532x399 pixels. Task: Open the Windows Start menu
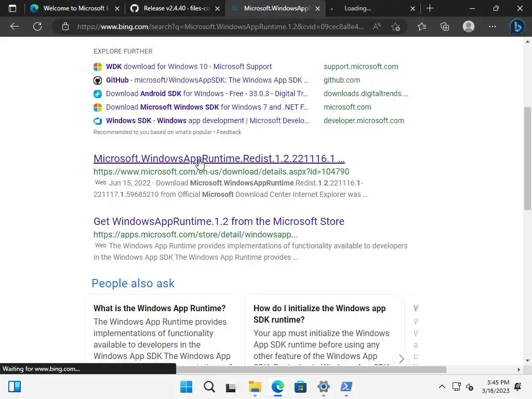186,387
